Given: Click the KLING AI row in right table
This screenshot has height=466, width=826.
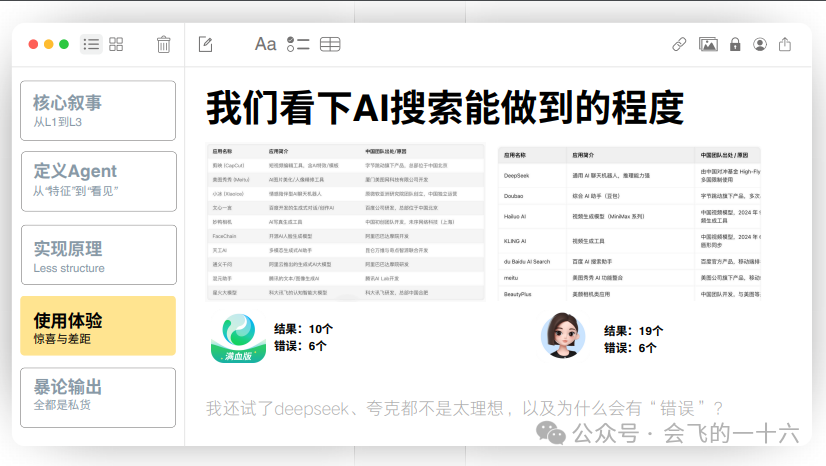Looking at the screenshot, I should point(629,241).
